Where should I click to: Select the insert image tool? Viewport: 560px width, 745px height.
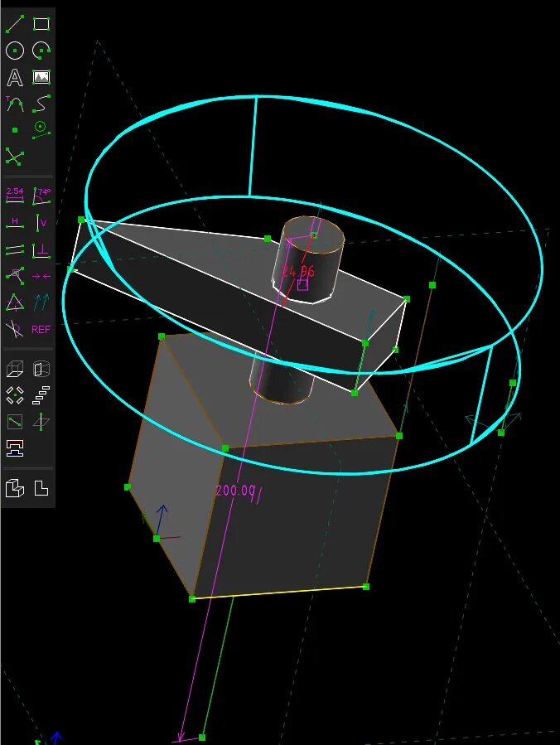(41, 77)
